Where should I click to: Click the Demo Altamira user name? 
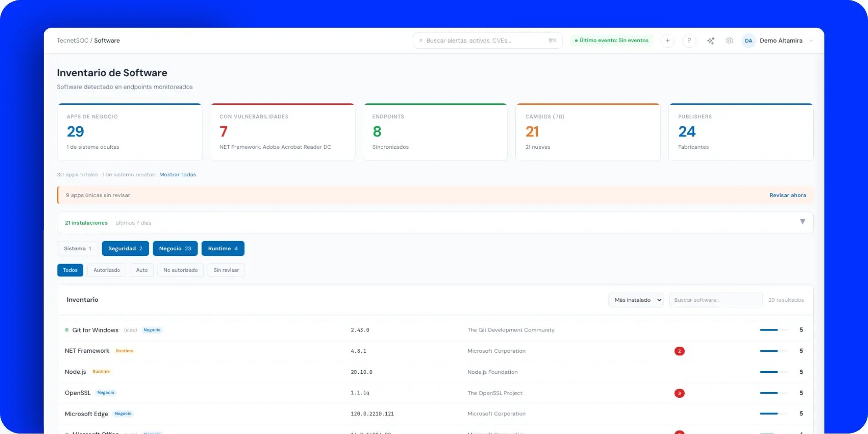click(x=781, y=40)
